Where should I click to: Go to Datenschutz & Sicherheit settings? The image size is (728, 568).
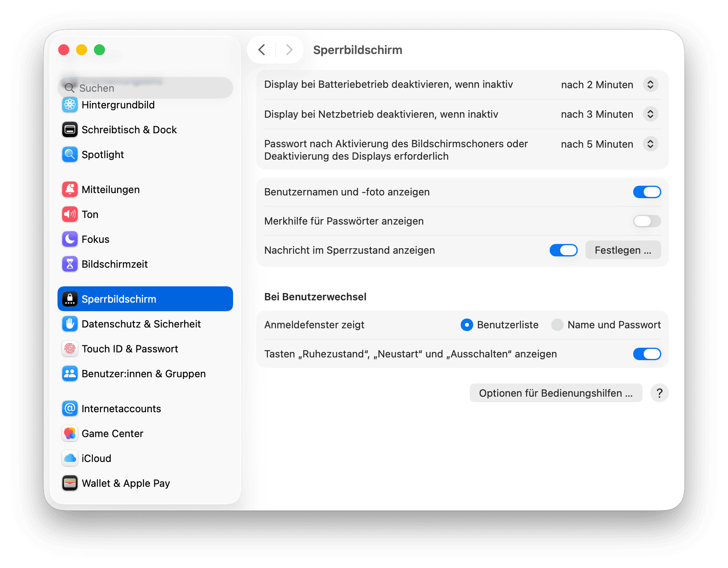pyautogui.click(x=141, y=324)
